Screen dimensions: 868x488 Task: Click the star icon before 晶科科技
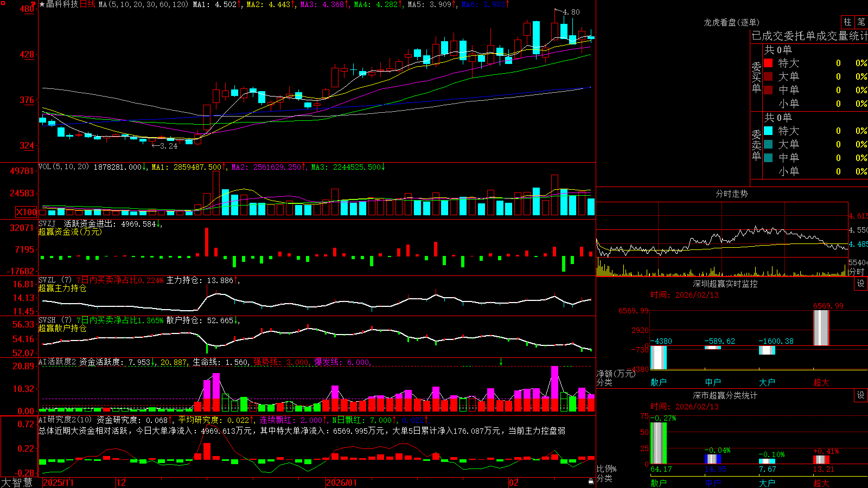coord(42,4)
